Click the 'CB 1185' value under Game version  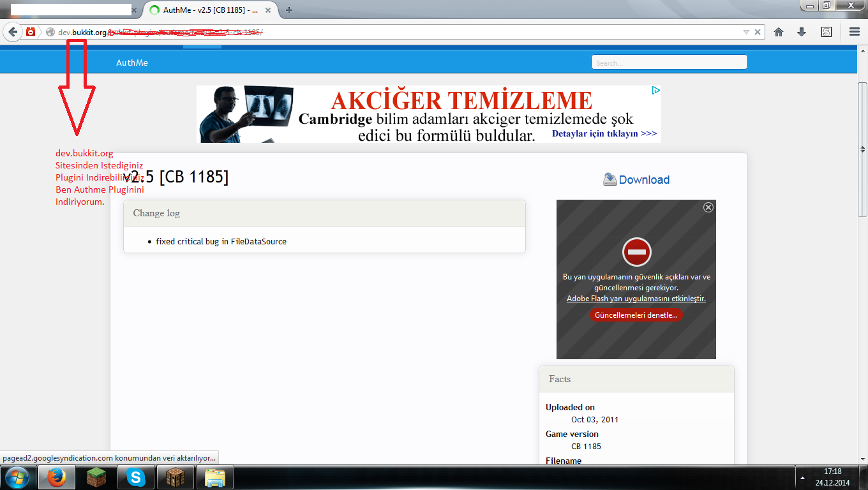click(x=586, y=446)
